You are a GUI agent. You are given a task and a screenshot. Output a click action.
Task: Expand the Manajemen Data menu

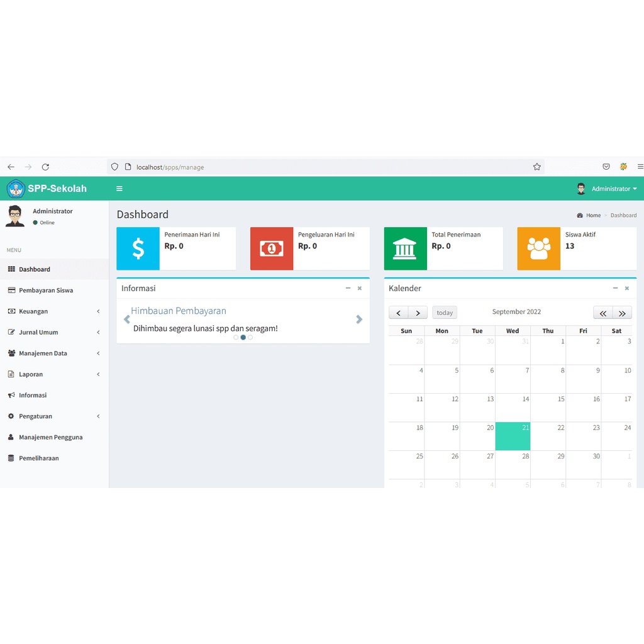point(54,353)
